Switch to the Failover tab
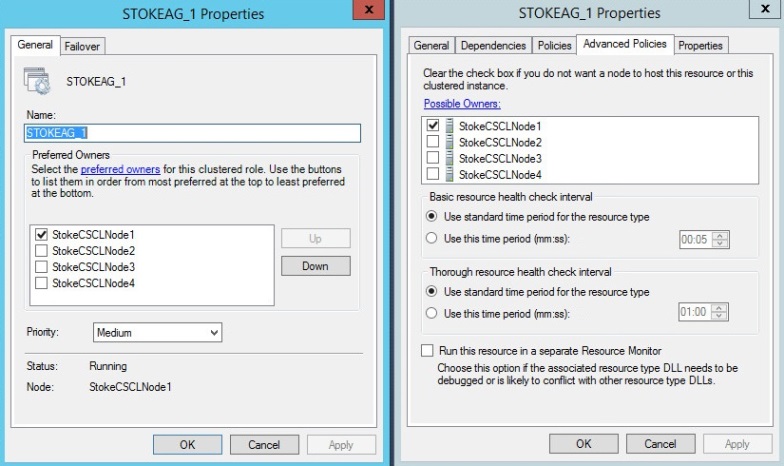Viewport: 784px width, 466px height. [82, 46]
